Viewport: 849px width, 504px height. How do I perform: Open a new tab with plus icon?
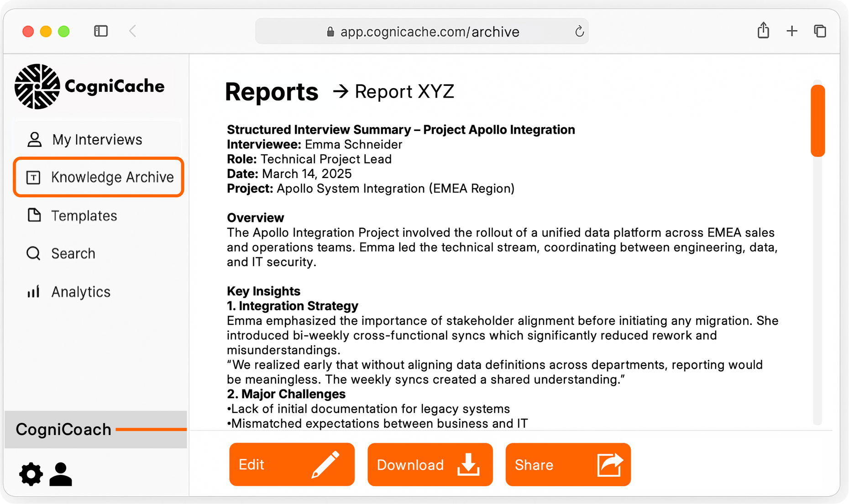click(792, 31)
